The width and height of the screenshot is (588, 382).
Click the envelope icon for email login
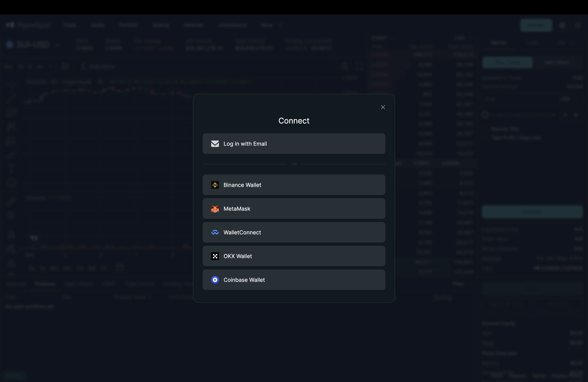(215, 144)
